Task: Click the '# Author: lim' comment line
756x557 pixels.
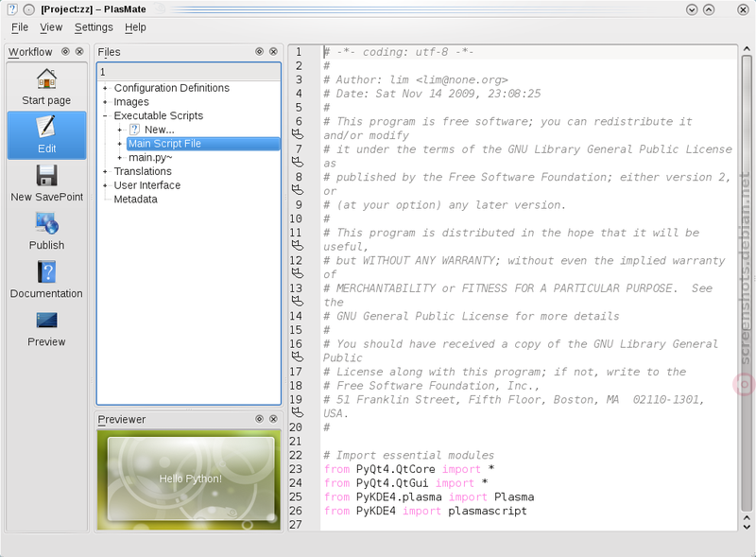Action: point(416,79)
